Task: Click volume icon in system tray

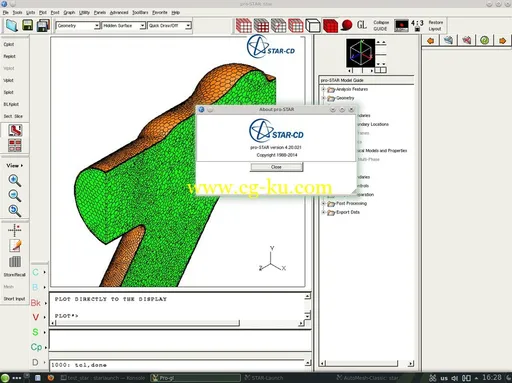Action: point(454,378)
